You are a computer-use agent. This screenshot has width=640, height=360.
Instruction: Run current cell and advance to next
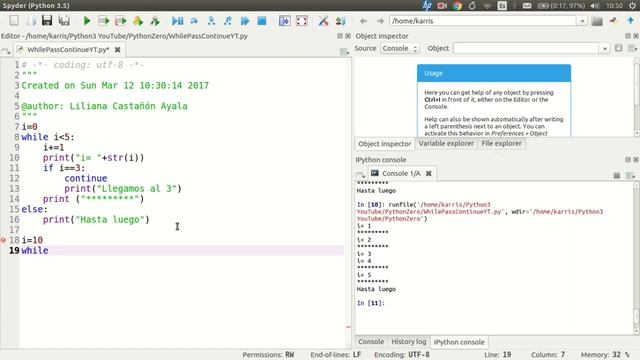coord(120,21)
